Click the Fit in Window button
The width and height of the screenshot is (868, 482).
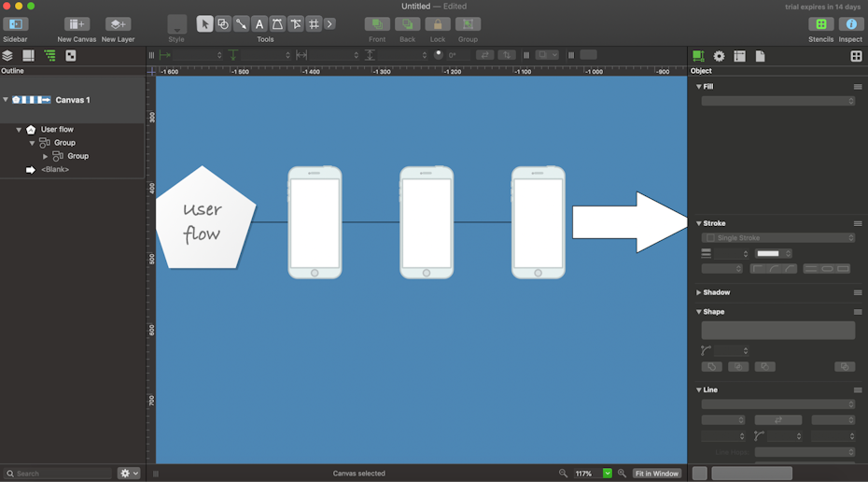click(x=657, y=474)
